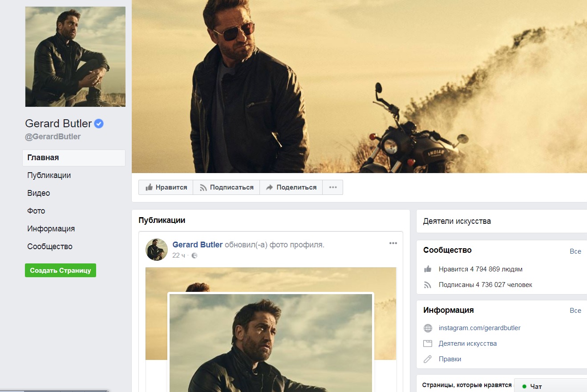Image resolution: width=587 pixels, height=392 pixels.
Task: Open the instagram.com/gerardbutler link
Action: coord(479,328)
